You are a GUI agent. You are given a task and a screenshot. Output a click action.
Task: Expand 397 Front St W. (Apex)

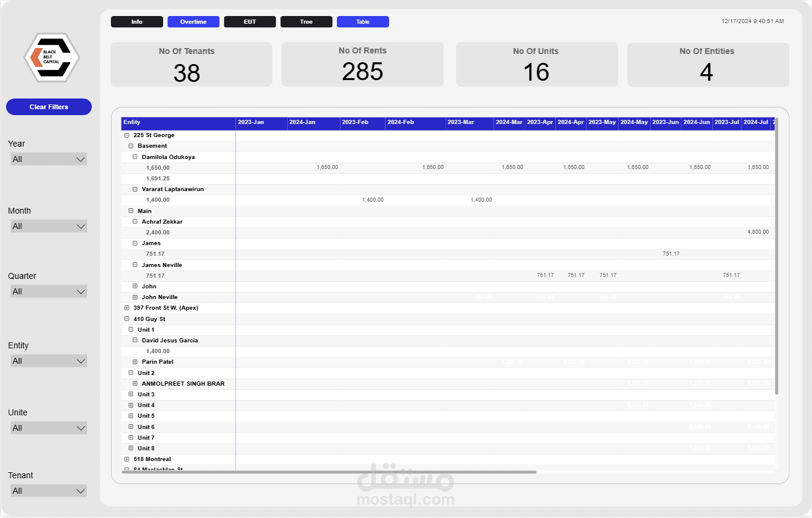point(126,308)
